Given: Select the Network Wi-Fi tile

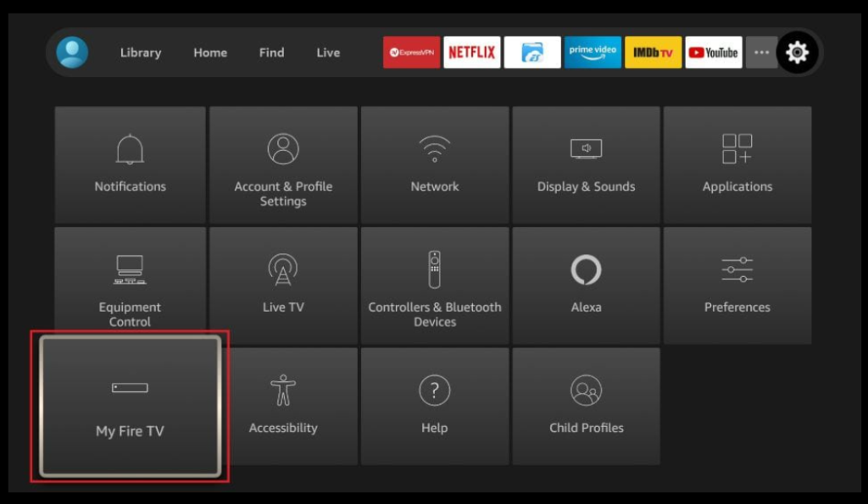Looking at the screenshot, I should pyautogui.click(x=435, y=164).
